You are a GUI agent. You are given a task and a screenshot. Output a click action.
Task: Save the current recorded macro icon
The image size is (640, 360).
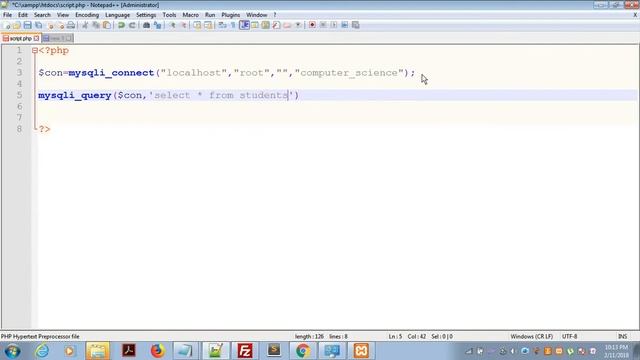click(x=356, y=25)
